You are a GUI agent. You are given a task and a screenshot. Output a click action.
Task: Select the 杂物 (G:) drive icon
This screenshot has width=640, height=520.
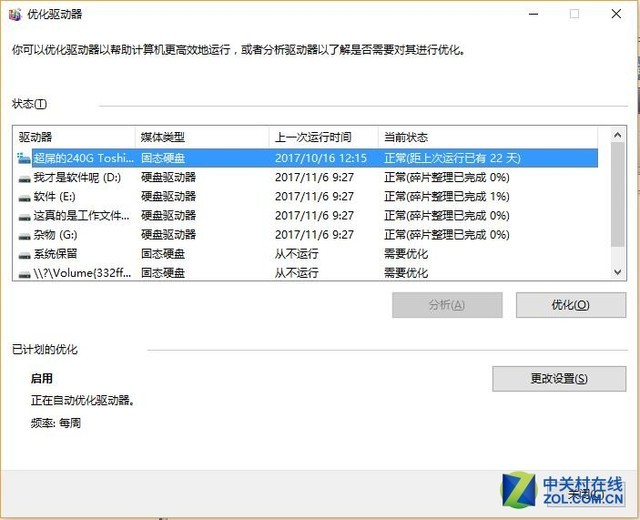tap(24, 234)
